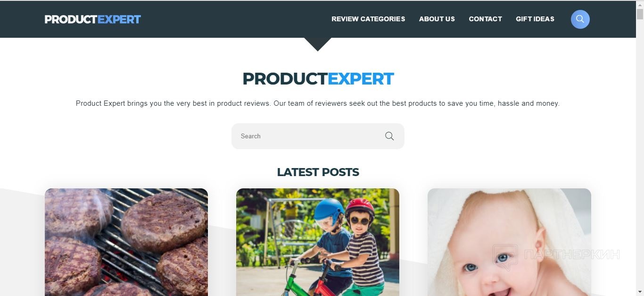Click the scrollbar up arrow
The image size is (644, 296).
pos(640,4)
